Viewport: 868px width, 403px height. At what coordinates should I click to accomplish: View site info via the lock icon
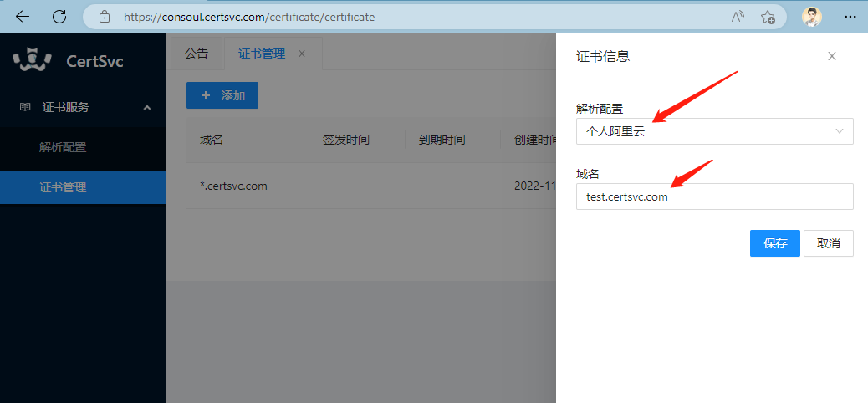(104, 18)
